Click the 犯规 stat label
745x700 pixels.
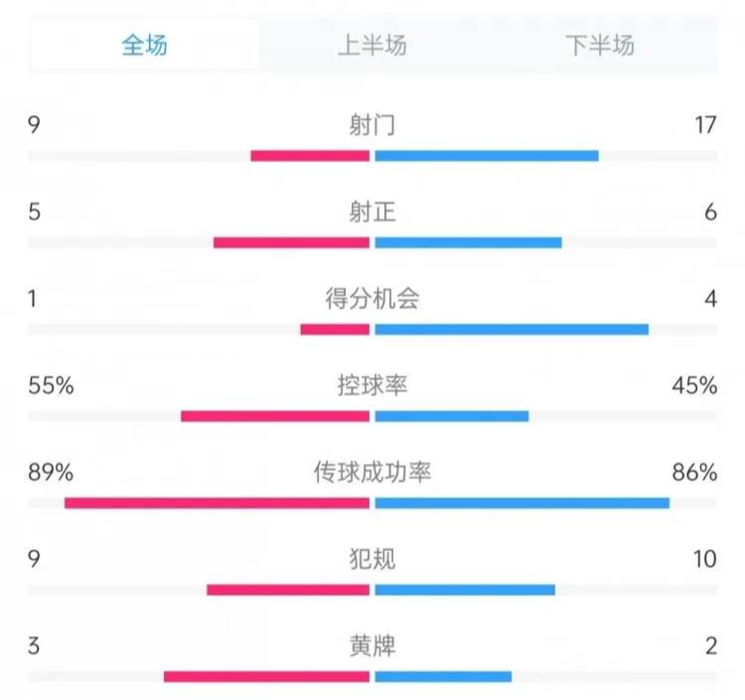(372, 559)
